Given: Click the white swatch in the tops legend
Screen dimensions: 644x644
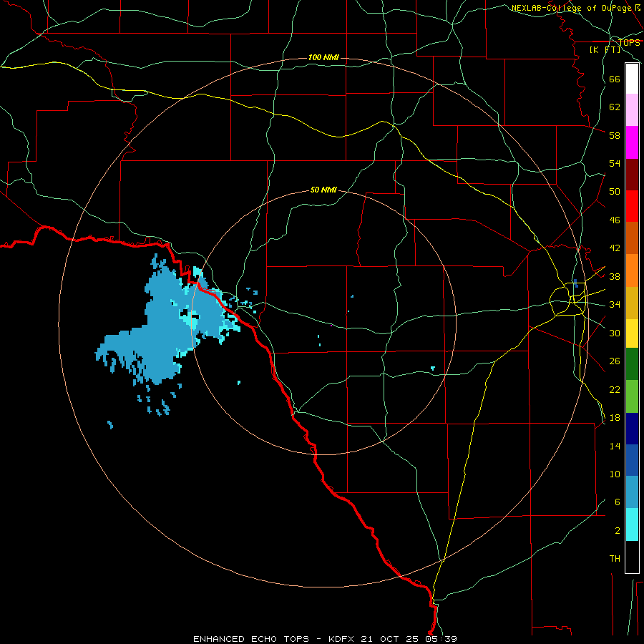Looking at the screenshot, I should [x=632, y=79].
